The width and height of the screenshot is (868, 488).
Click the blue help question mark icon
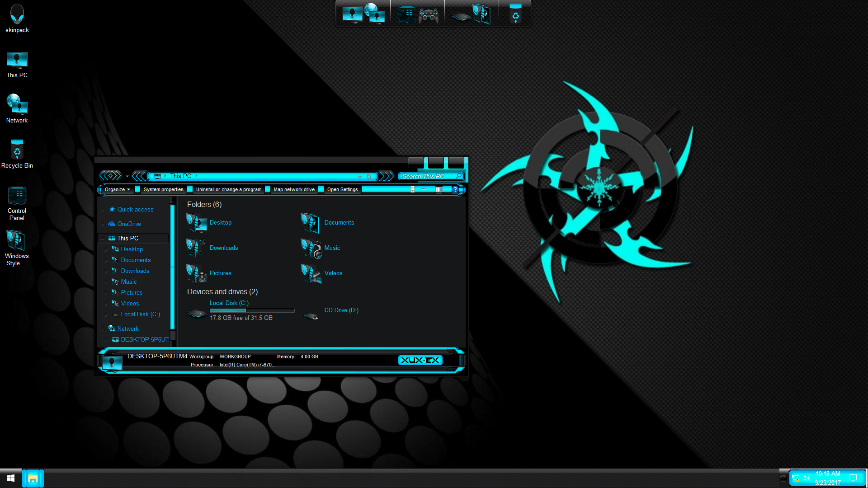455,190
